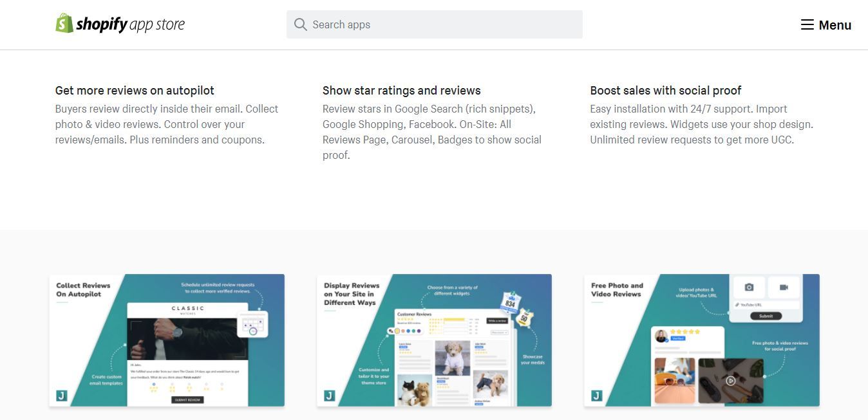868x420 pixels.
Task: Click the Shopify bag logo icon
Action: pos(64,23)
